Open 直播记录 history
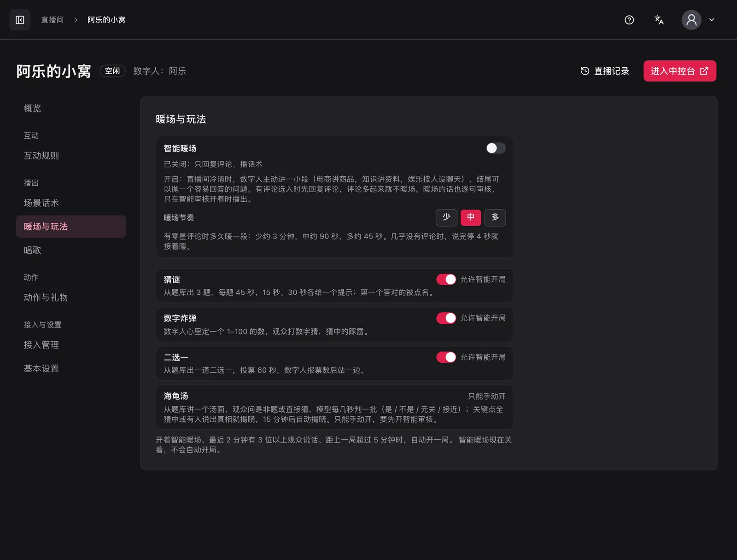Image resolution: width=737 pixels, height=560 pixels. (x=605, y=71)
